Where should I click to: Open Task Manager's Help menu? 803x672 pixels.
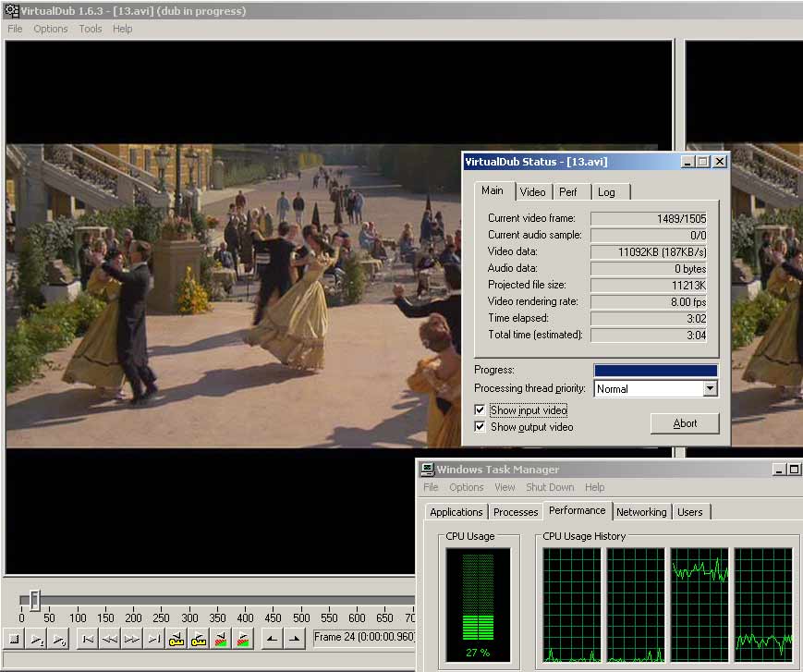(x=594, y=487)
